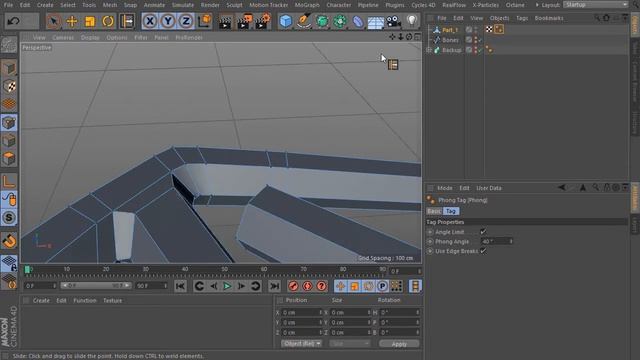Viewport: 640px width, 360px height.
Task: Open the MoGraph menu
Action: pos(307,5)
